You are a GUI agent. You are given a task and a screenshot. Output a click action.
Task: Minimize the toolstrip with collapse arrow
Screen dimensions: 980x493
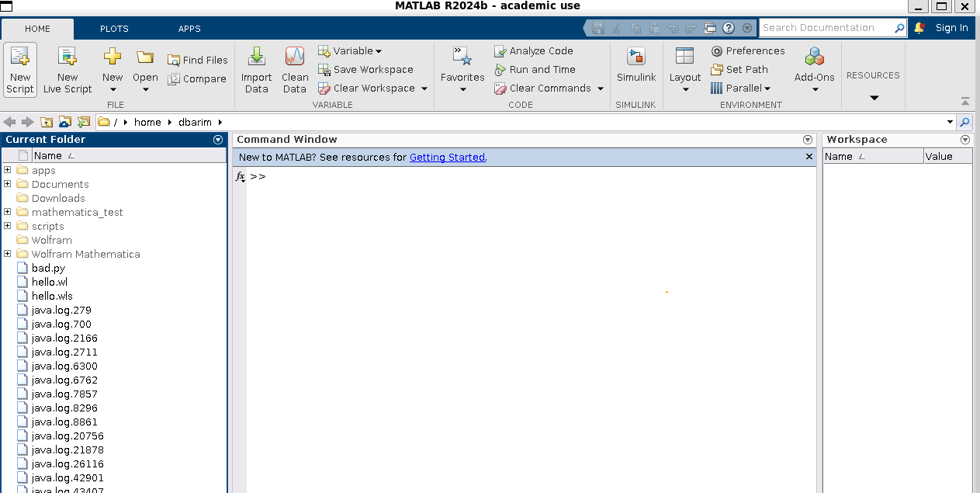(x=964, y=102)
